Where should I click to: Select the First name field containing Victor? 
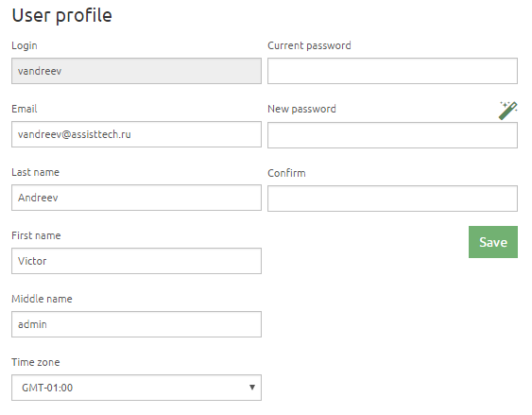[x=136, y=261]
